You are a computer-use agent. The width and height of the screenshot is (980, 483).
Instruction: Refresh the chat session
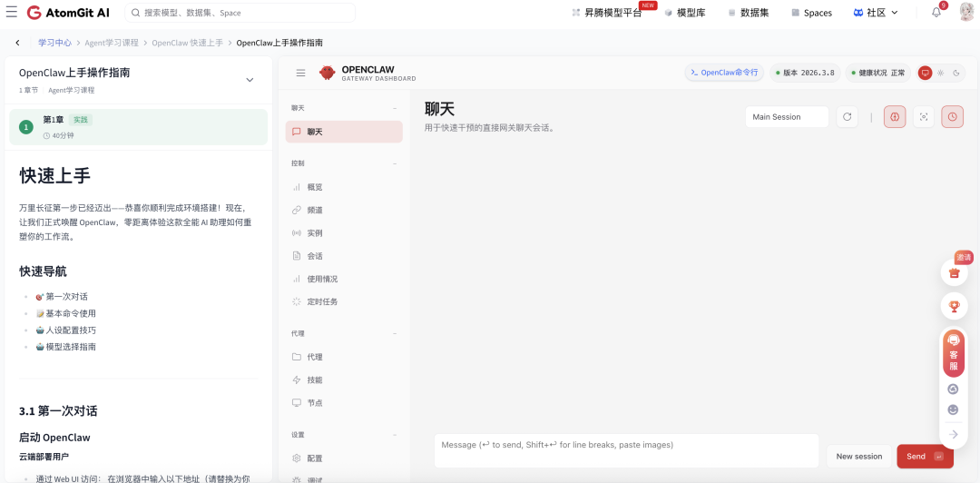pos(847,117)
